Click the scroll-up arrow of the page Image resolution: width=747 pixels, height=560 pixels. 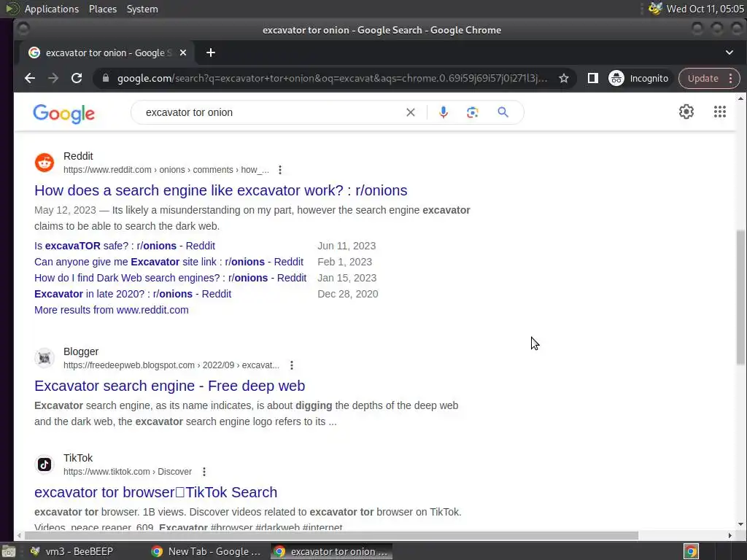click(740, 98)
